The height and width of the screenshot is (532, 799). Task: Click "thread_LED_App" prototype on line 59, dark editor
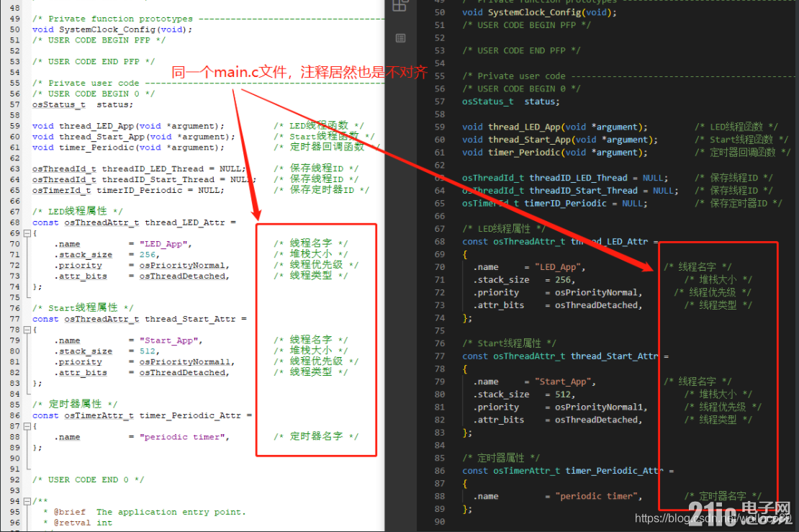524,127
